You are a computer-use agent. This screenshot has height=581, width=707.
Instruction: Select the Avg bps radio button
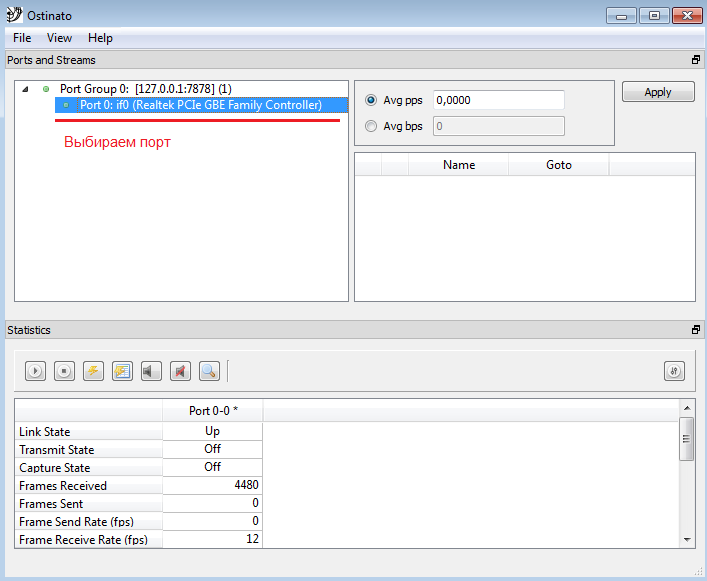click(371, 126)
